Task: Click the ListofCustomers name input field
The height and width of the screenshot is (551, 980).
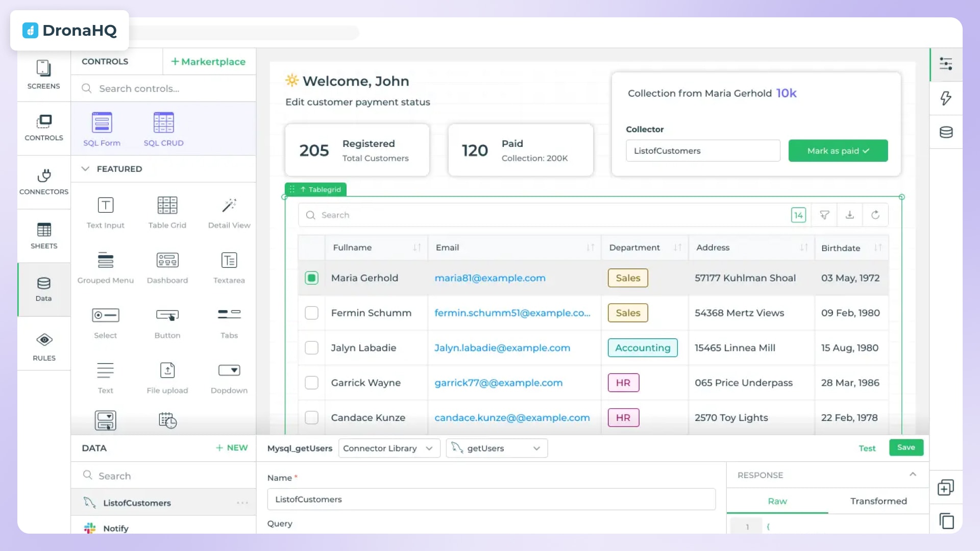Action: pos(490,499)
